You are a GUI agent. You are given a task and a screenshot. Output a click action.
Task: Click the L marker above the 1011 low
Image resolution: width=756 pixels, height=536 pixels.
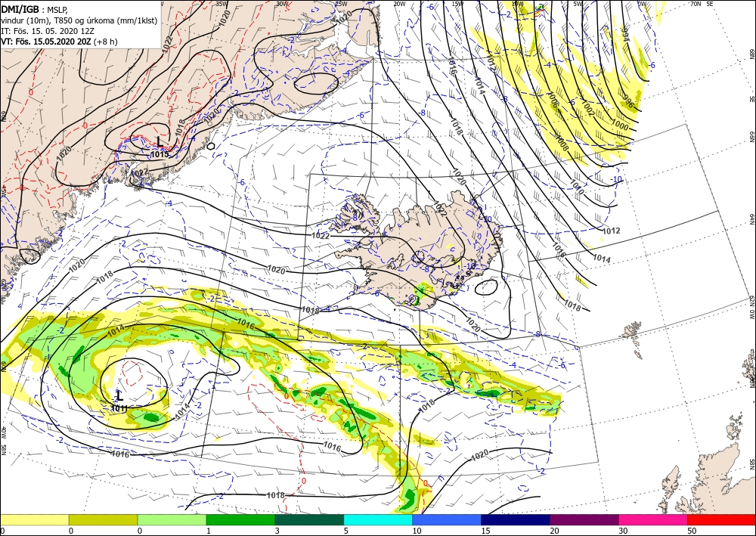(x=119, y=397)
